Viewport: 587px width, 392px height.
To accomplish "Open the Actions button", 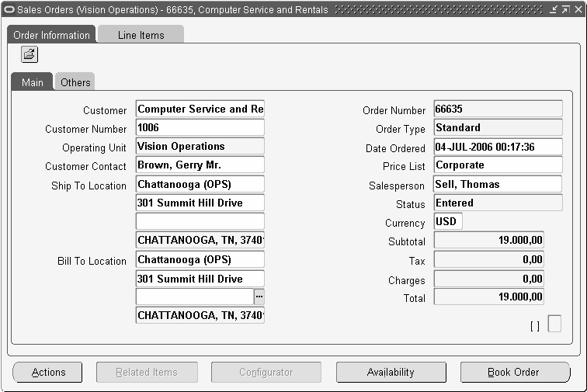I will 47,372.
